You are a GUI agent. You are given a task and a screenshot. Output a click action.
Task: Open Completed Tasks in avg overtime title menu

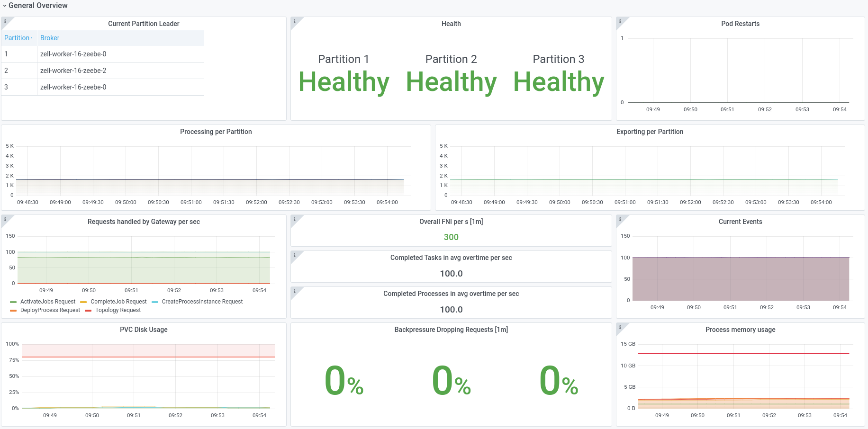(x=451, y=258)
